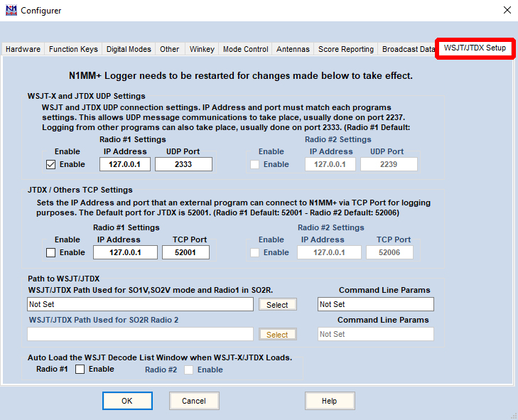Click Radio #2 UDP Port field 2239
Image resolution: width=518 pixels, height=420 pixels.
point(389,164)
